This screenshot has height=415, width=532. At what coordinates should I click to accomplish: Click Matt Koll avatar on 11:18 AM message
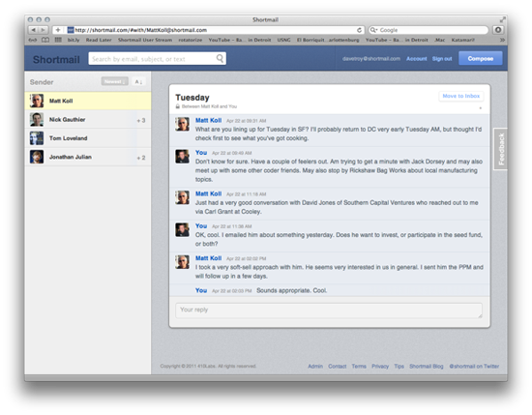pyautogui.click(x=182, y=197)
